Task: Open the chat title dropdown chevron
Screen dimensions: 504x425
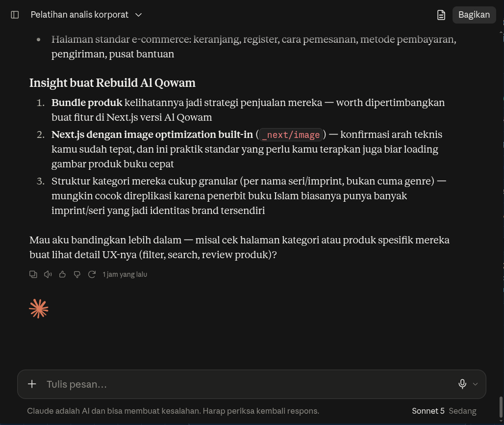Action: coord(139,15)
